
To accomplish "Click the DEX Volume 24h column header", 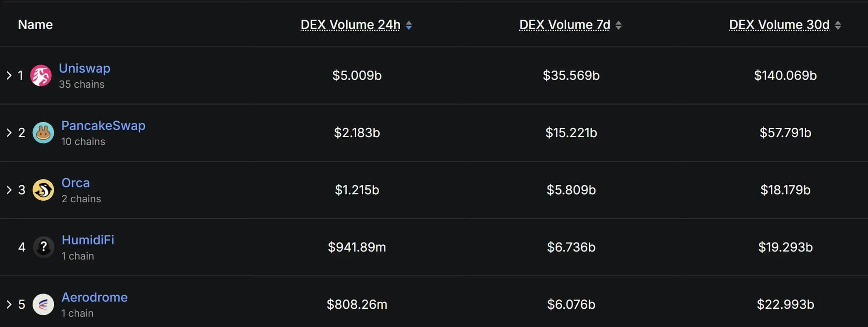I will [350, 25].
